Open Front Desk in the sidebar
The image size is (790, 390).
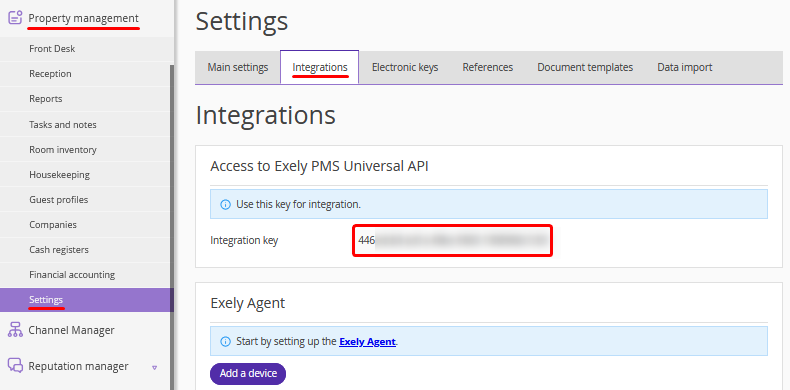pyautogui.click(x=52, y=49)
